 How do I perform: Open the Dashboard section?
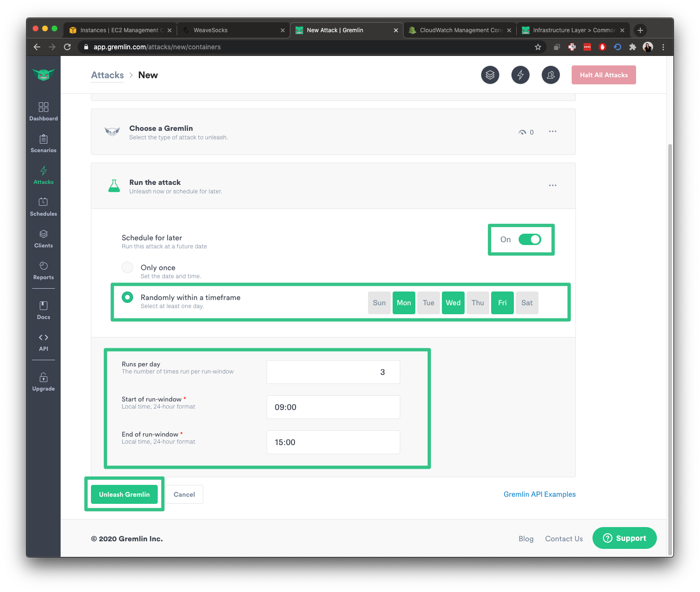[44, 111]
